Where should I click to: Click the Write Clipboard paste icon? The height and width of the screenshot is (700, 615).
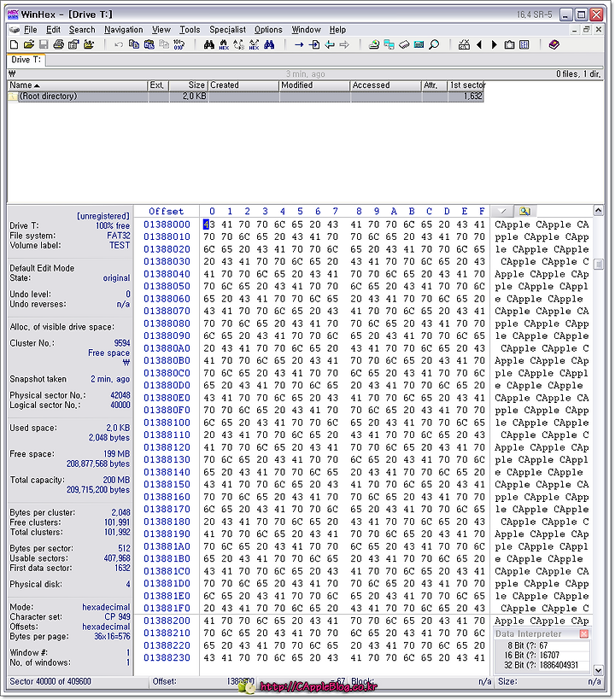pyautogui.click(x=149, y=44)
